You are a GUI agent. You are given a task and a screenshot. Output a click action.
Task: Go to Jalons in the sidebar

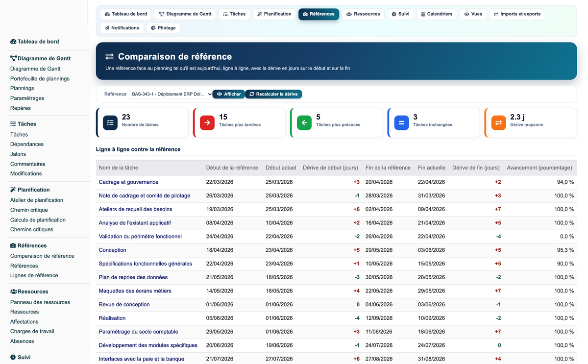(x=18, y=154)
